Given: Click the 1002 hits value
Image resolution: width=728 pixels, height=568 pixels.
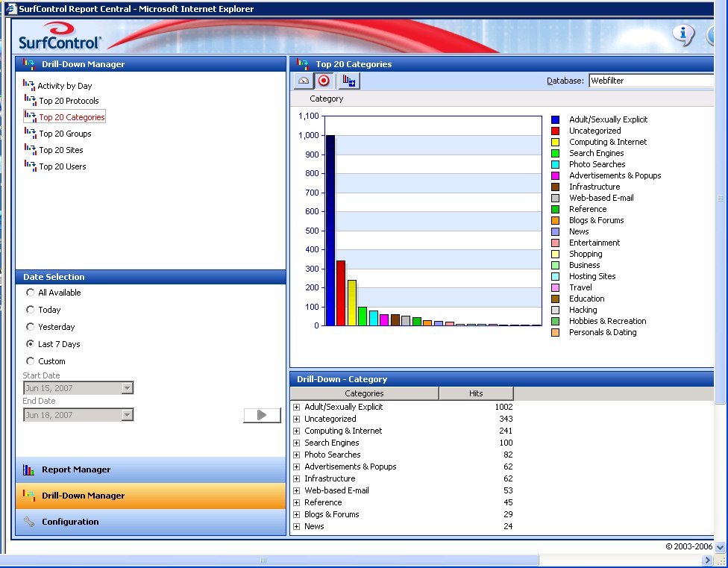Looking at the screenshot, I should click(x=503, y=407).
